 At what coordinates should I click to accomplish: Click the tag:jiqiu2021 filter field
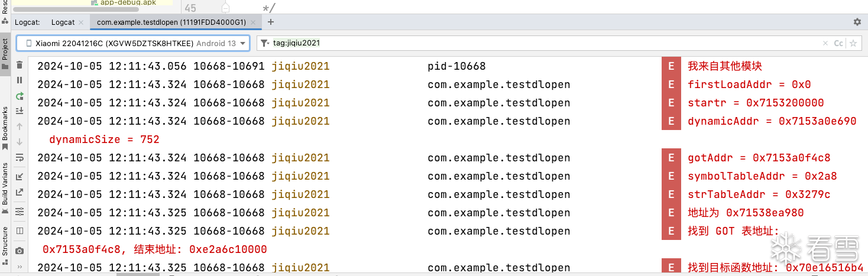[532, 43]
